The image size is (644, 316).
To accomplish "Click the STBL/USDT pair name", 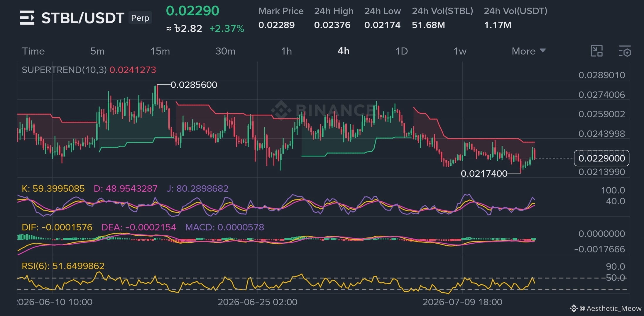I will pyautogui.click(x=83, y=18).
